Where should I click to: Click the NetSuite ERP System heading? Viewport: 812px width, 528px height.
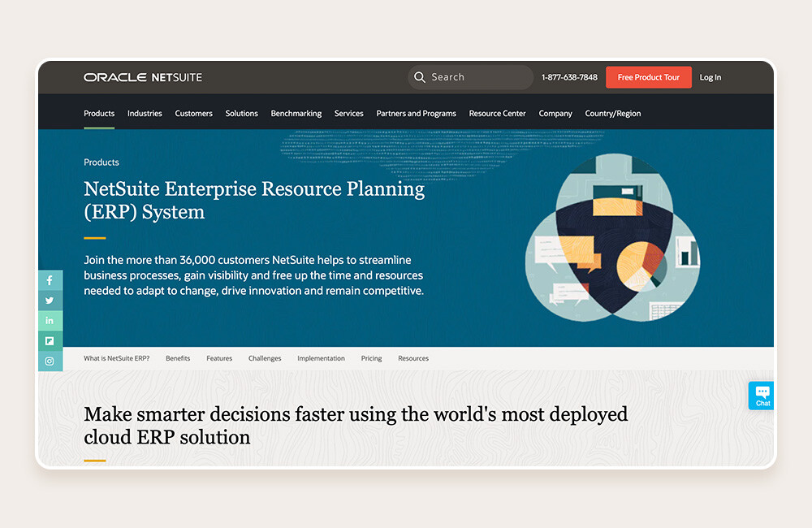[x=253, y=200]
